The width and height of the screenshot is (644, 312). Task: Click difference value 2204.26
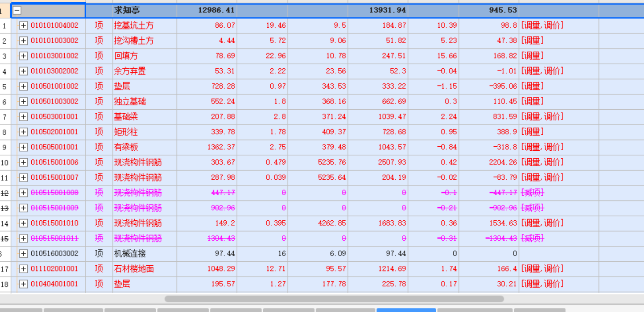tap(503, 162)
